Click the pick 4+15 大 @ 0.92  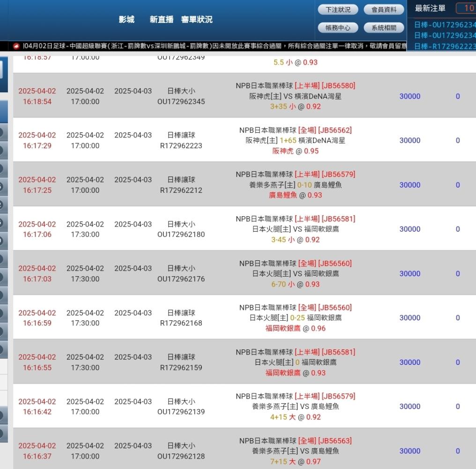point(295,417)
